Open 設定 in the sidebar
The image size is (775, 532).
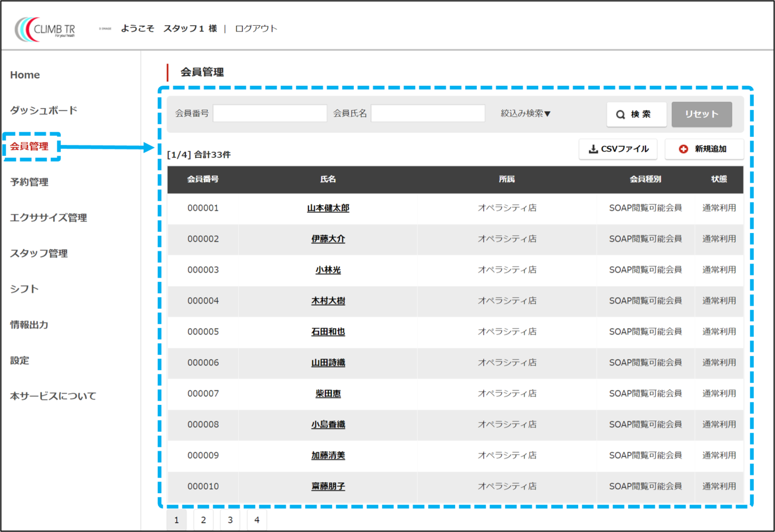pyautogui.click(x=20, y=360)
